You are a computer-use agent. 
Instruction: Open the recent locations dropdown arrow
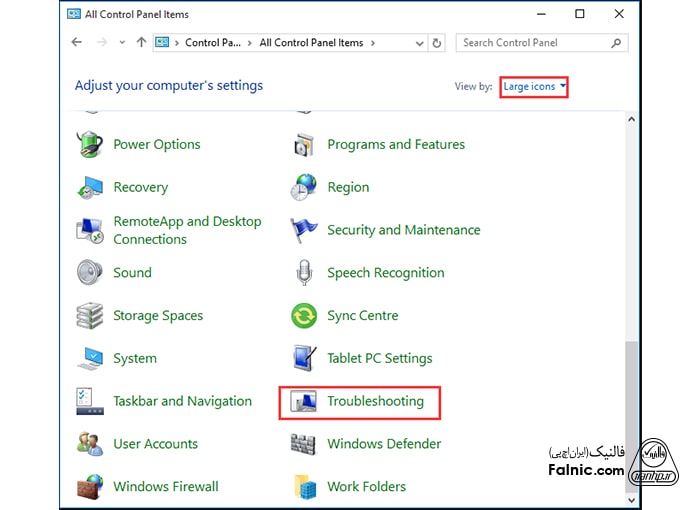click(x=122, y=43)
